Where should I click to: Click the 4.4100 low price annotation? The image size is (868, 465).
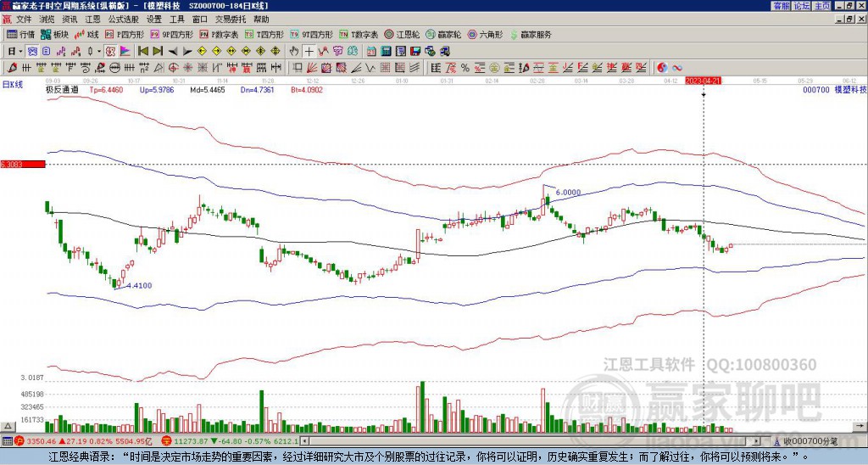(x=139, y=285)
